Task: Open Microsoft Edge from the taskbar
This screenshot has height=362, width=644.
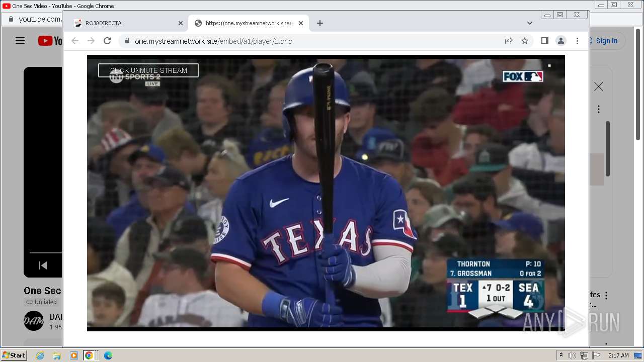Action: click(x=108, y=355)
